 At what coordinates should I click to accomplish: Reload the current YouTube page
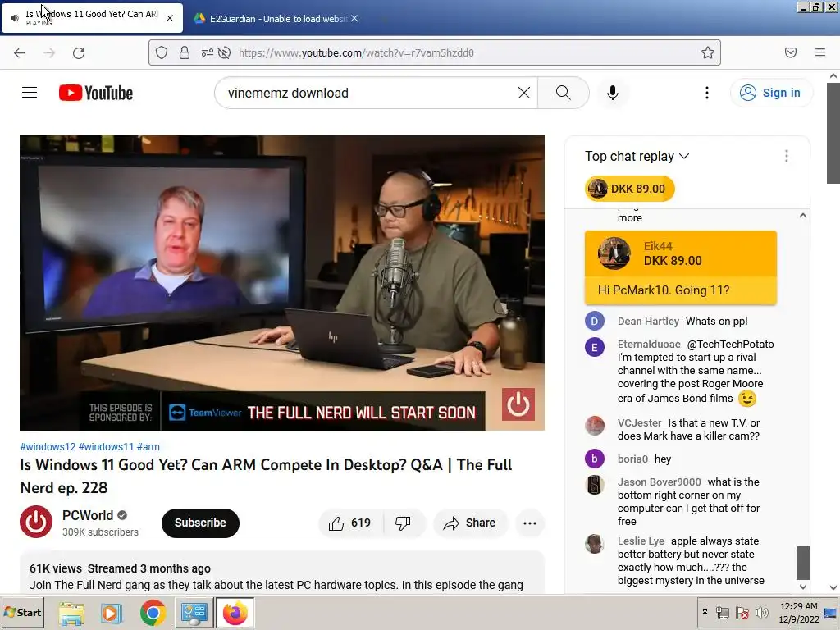point(79,52)
